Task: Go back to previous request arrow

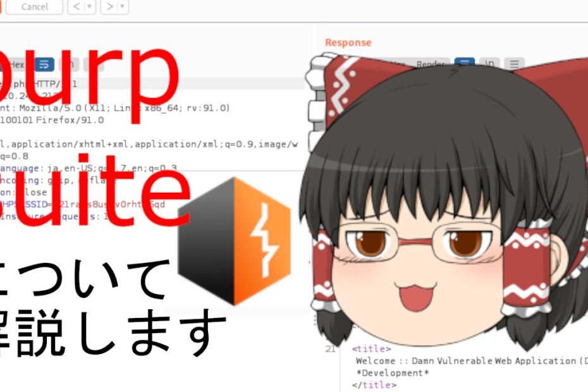Action: pyautogui.click(x=75, y=7)
